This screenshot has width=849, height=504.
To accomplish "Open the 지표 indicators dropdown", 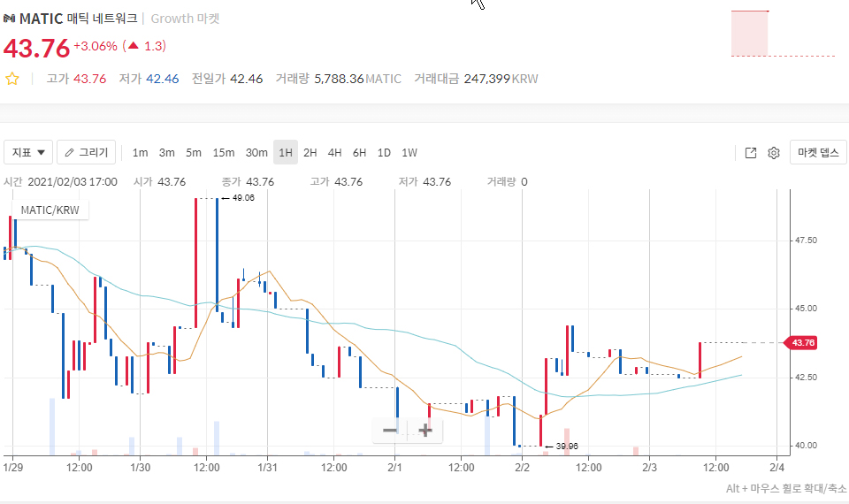I will coord(28,153).
